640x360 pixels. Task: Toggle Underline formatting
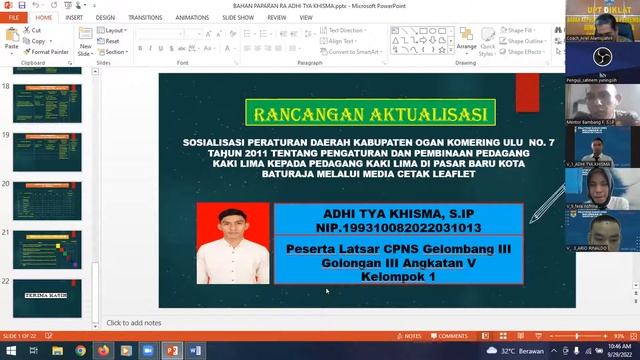point(161,49)
